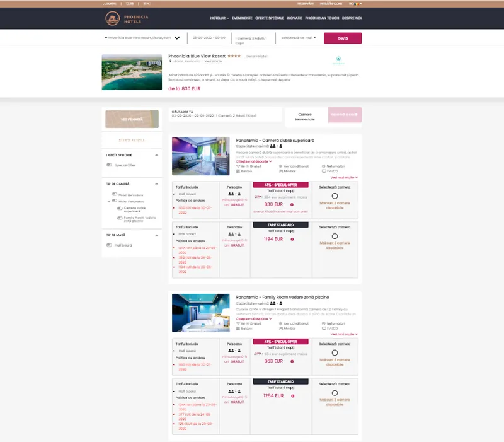504x442 pixels.
Task: Collapse the Tip de cameră filter section
Action: tap(156, 183)
